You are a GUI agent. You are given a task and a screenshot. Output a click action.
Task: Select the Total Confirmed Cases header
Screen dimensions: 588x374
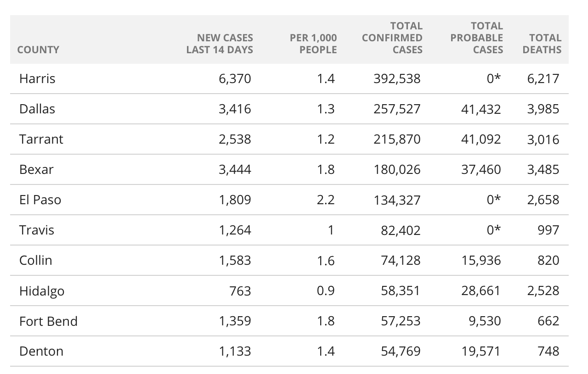pyautogui.click(x=392, y=38)
